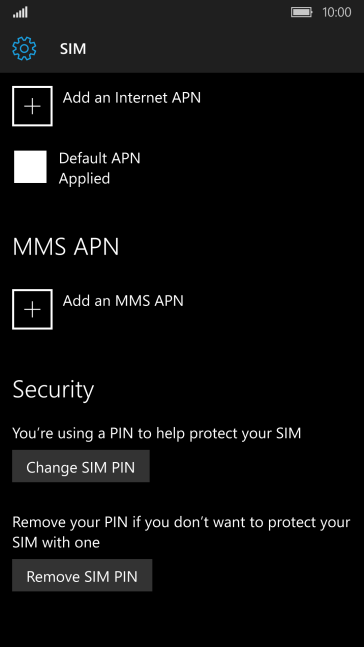Tap the SIM page title
The width and height of the screenshot is (364, 647).
(73, 49)
